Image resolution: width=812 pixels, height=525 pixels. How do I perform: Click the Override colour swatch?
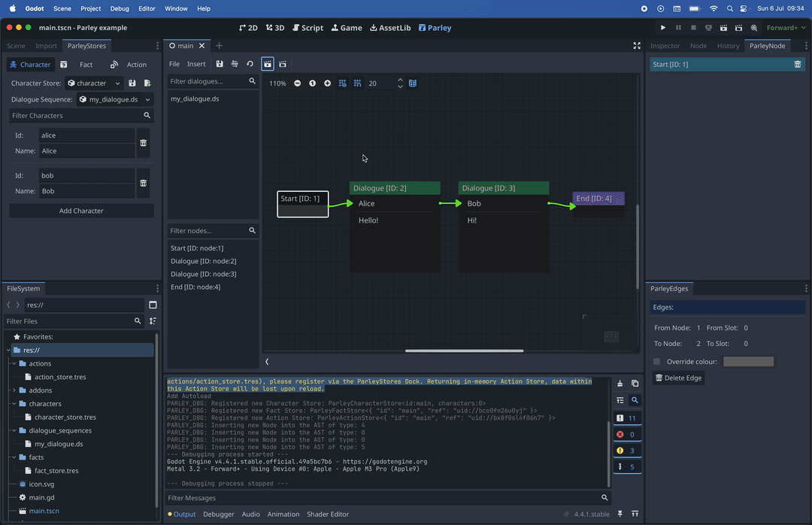point(748,362)
